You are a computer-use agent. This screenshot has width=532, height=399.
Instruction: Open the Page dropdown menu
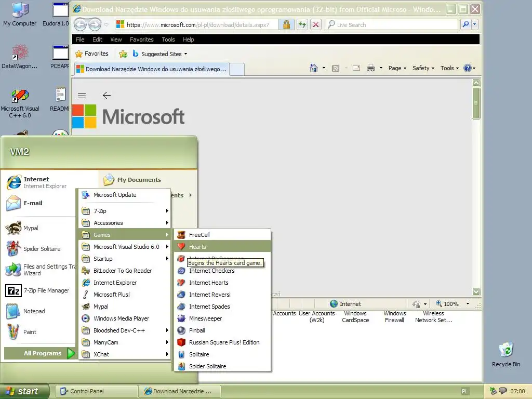pos(397,68)
